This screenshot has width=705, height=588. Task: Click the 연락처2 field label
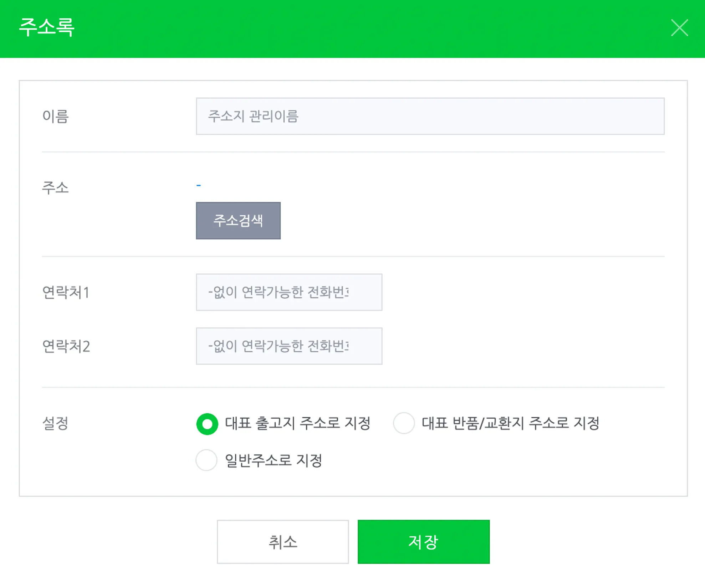66,346
